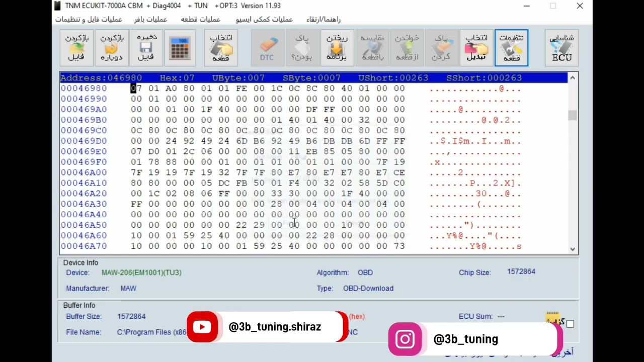Click the SShort:000263 header value

[x=484, y=78]
